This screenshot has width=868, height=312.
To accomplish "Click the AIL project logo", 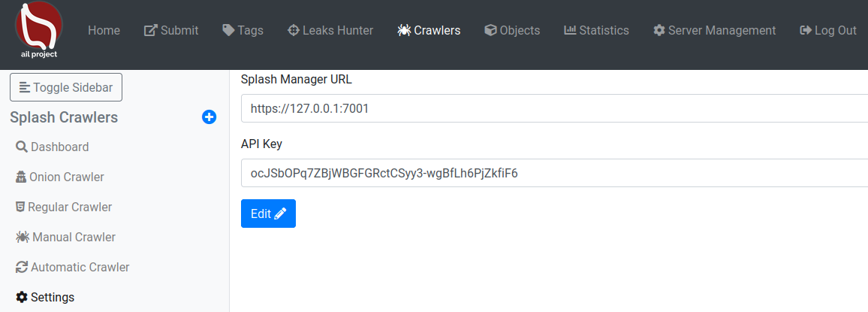I will point(39,30).
